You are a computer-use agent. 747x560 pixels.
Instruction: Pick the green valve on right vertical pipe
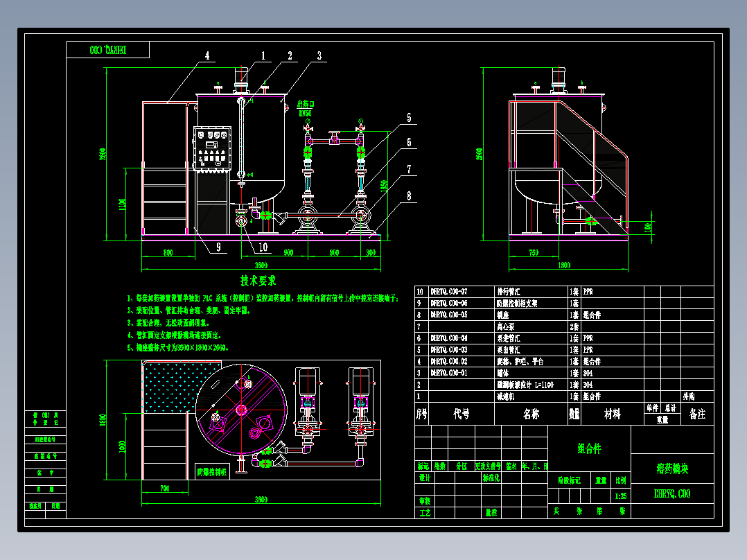click(x=360, y=152)
